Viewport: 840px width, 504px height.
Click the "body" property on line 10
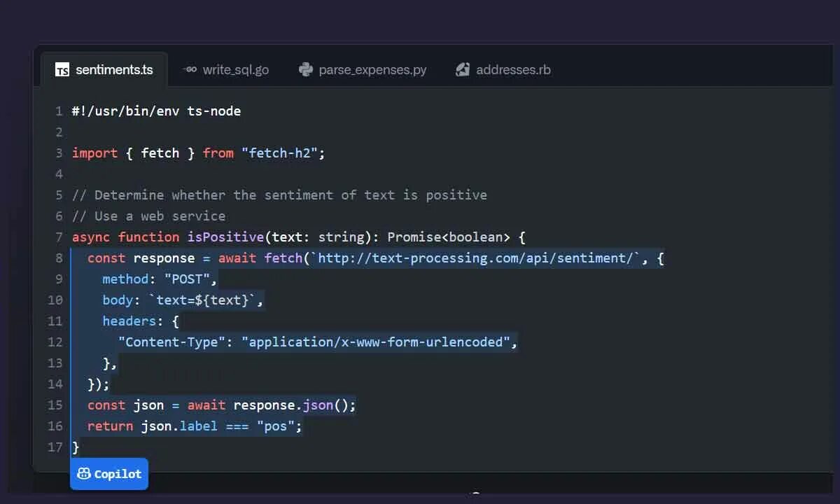coord(118,300)
